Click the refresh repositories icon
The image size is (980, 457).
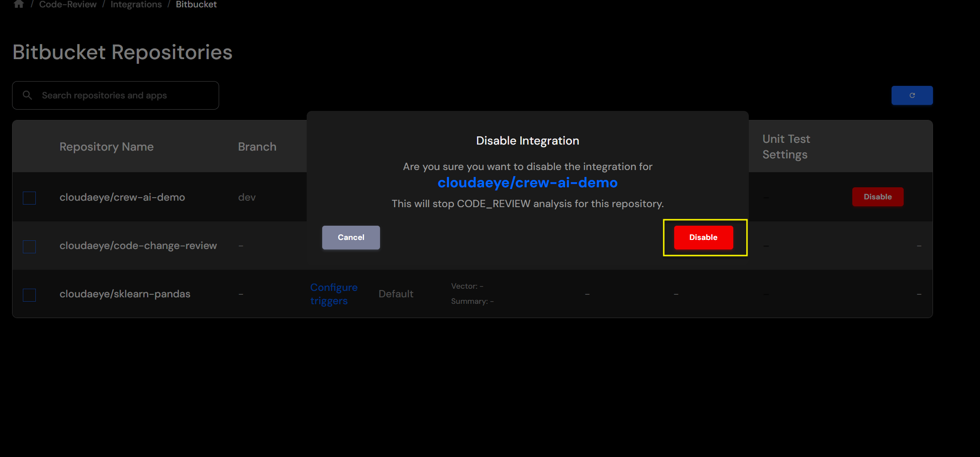tap(912, 95)
